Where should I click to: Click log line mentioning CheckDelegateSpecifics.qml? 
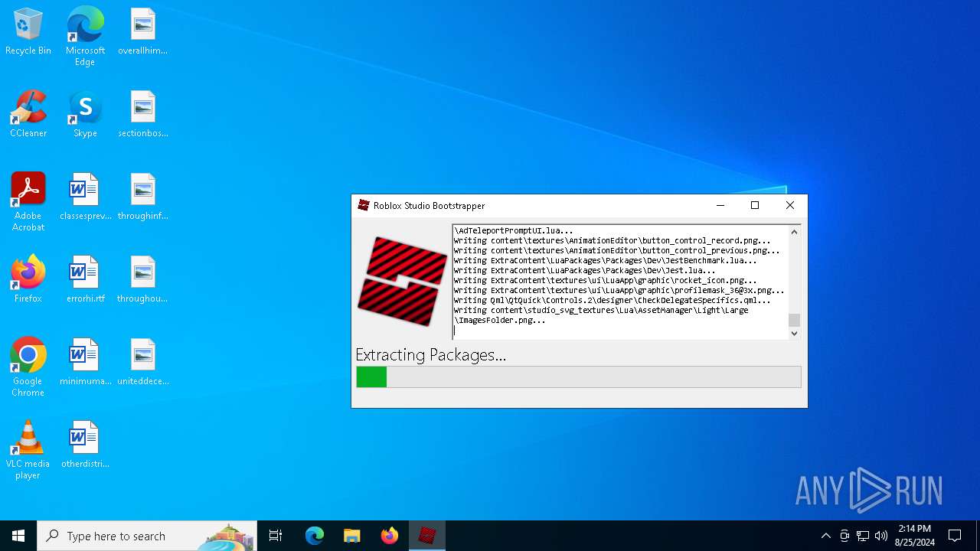click(612, 300)
